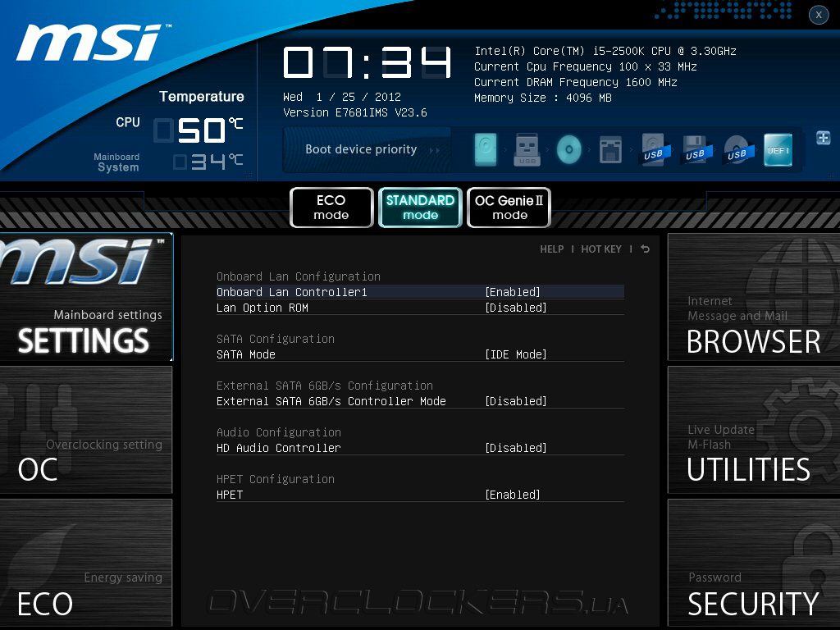
Task: Click the date Wed 1 / 25 / 2012
Action: click(x=342, y=97)
